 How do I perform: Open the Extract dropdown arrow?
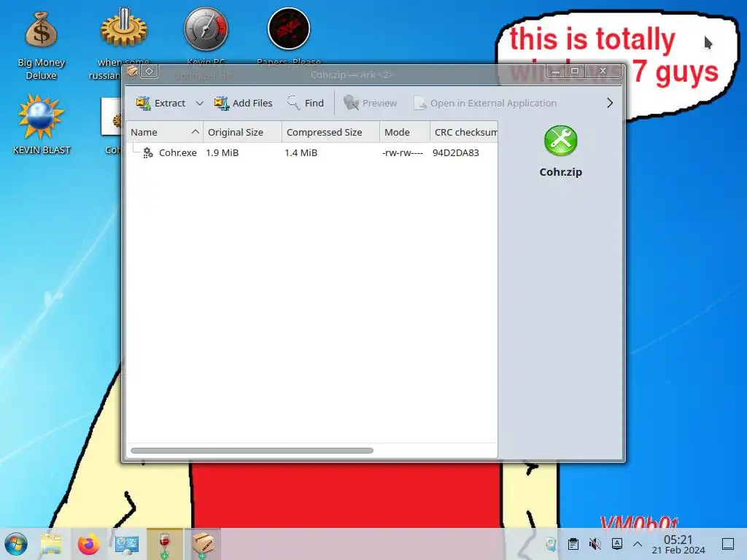coord(200,103)
